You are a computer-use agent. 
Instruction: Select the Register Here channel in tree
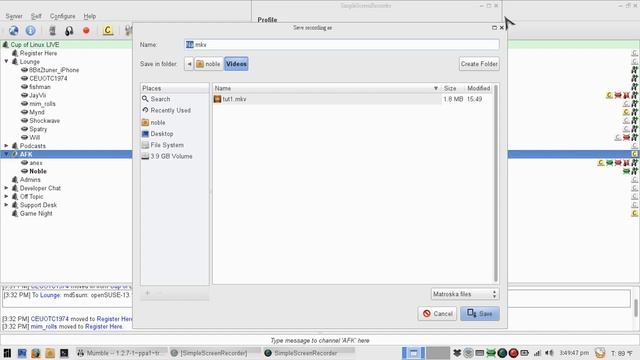click(38, 53)
